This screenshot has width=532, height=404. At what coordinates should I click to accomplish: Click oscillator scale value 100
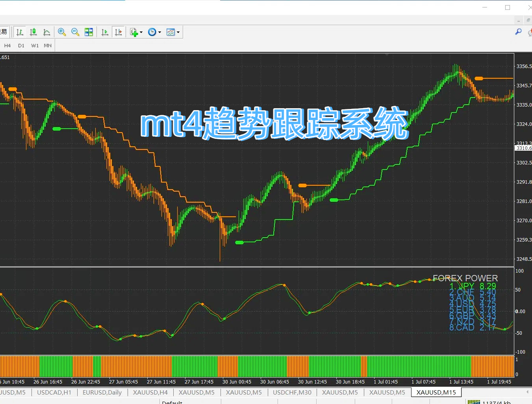[x=519, y=271]
